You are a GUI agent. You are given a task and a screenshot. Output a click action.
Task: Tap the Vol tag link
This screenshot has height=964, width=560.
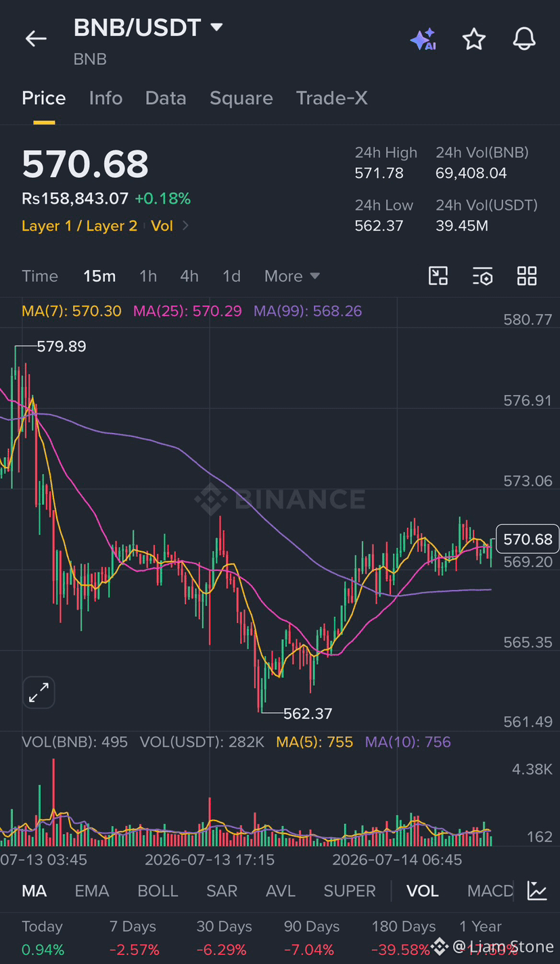click(x=162, y=226)
